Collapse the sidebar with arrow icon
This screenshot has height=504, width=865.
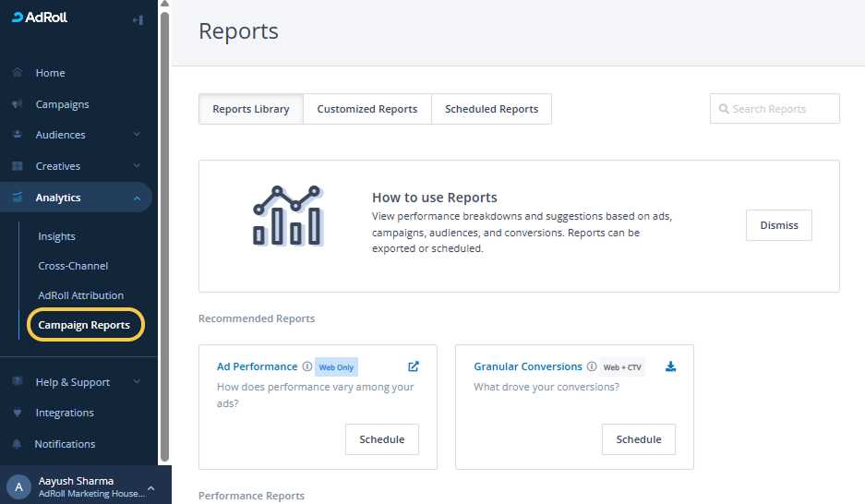coord(138,19)
